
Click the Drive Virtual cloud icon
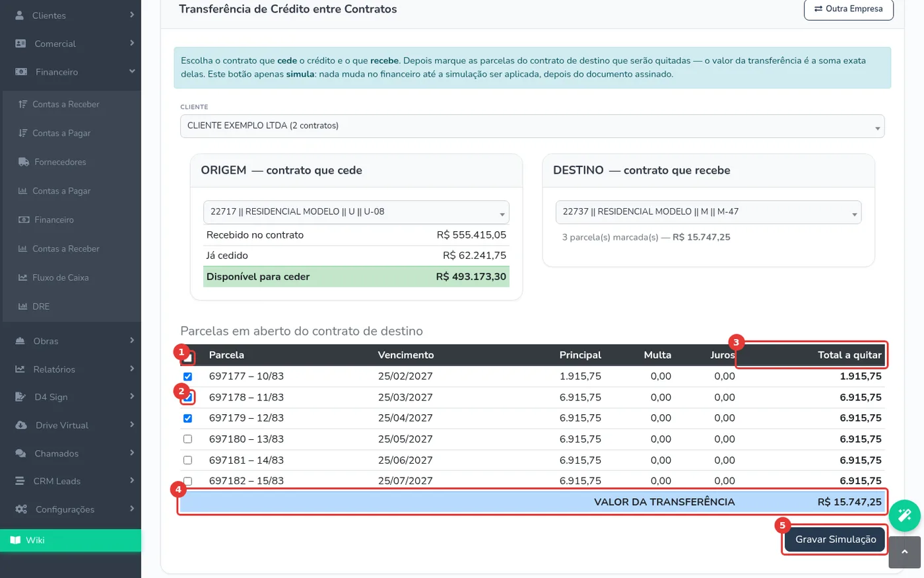pos(21,425)
